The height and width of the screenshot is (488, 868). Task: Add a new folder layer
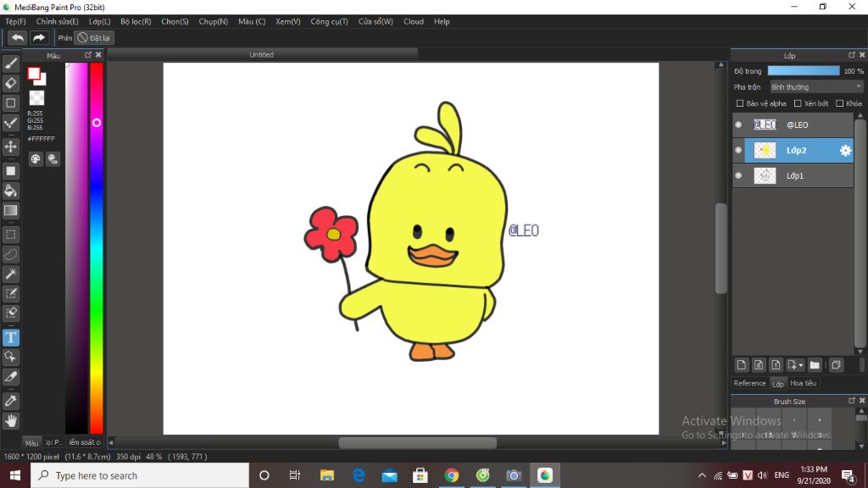pos(815,365)
